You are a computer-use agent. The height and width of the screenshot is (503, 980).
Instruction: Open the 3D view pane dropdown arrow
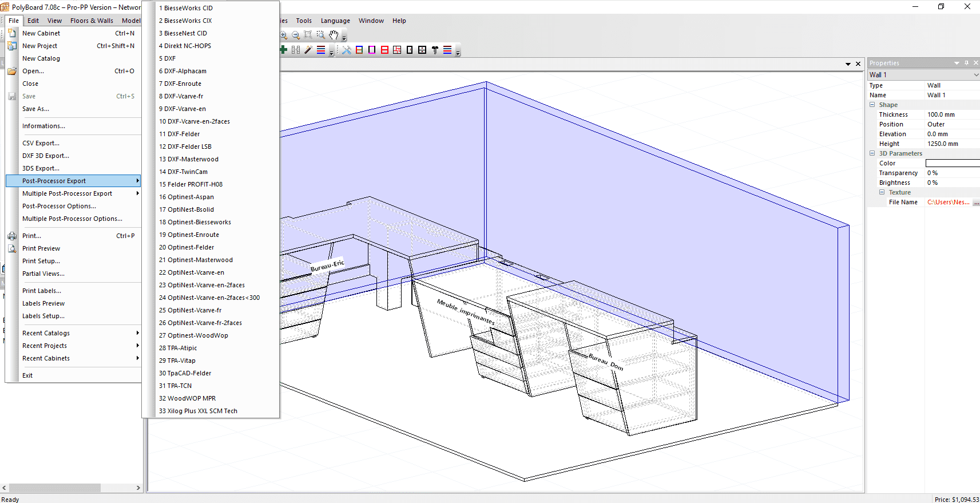click(x=848, y=64)
